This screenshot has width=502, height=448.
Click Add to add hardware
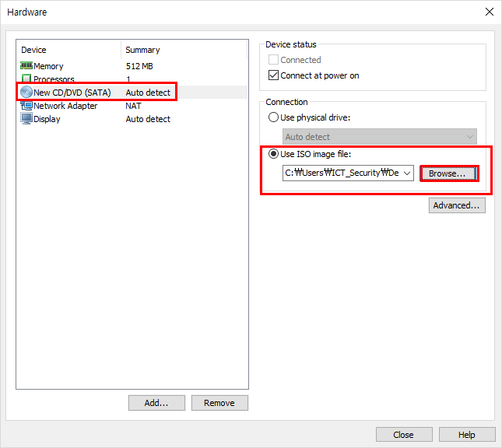pos(156,403)
